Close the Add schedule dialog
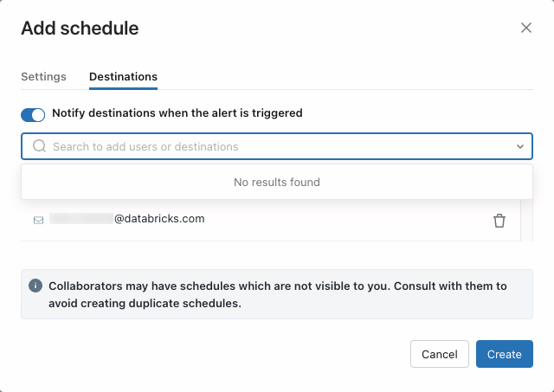Viewport: 554px width, 392px height. (526, 28)
